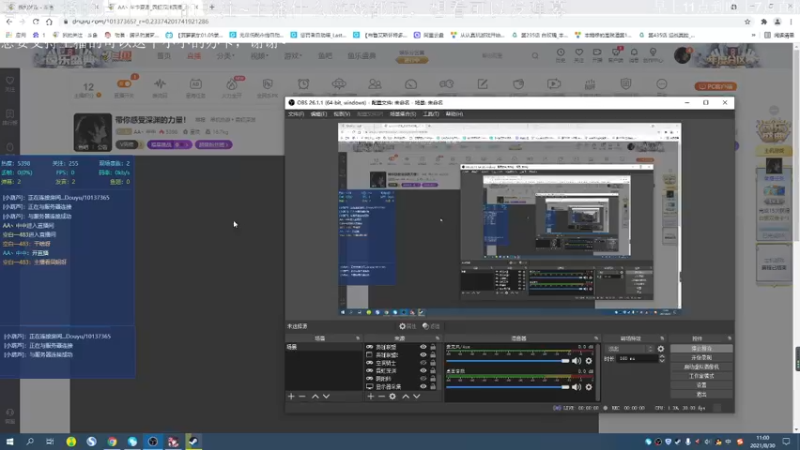Open Douyu two-people icon in streamer toolbar

(x=375, y=84)
